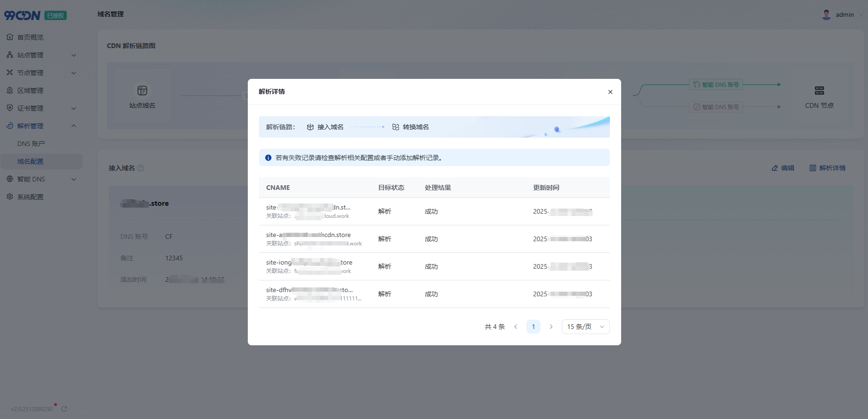Screen dimensions: 868x419
Task: Click the refresh icon beside version number
Action: pos(64,409)
